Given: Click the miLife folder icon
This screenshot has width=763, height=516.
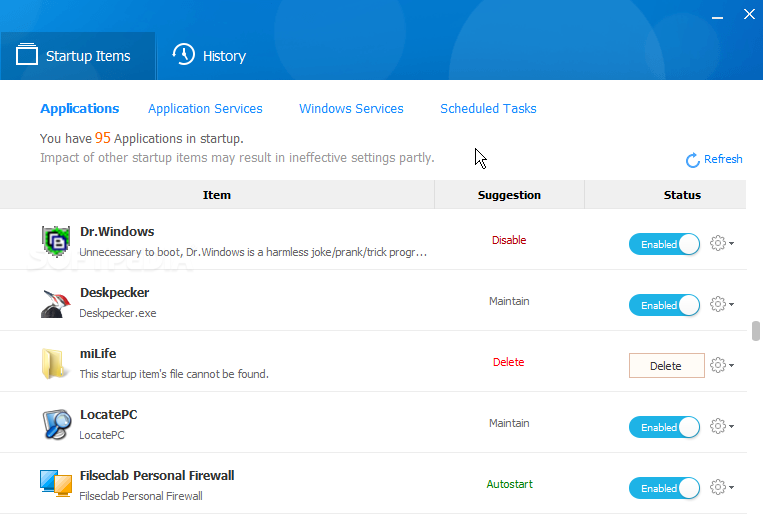Looking at the screenshot, I should click(x=54, y=363).
